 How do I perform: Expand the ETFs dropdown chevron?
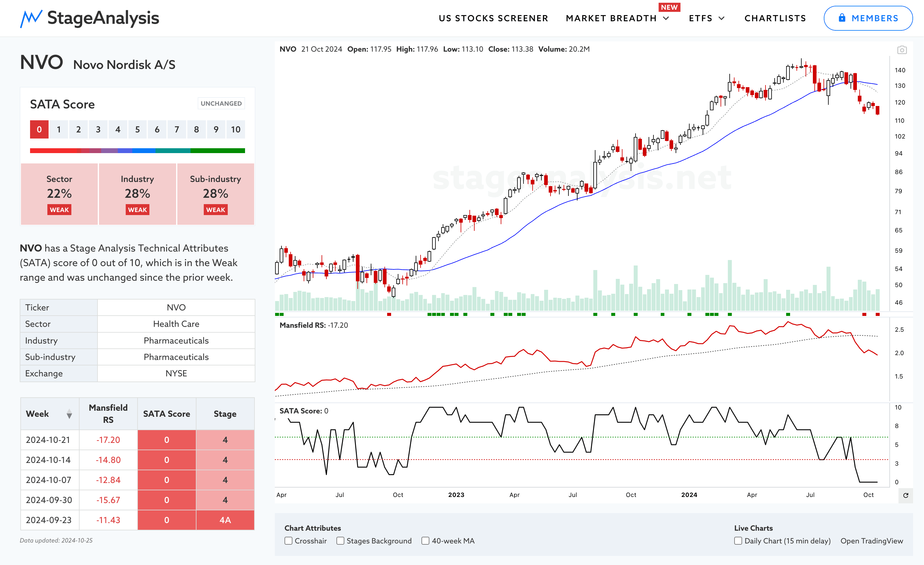coord(721,18)
